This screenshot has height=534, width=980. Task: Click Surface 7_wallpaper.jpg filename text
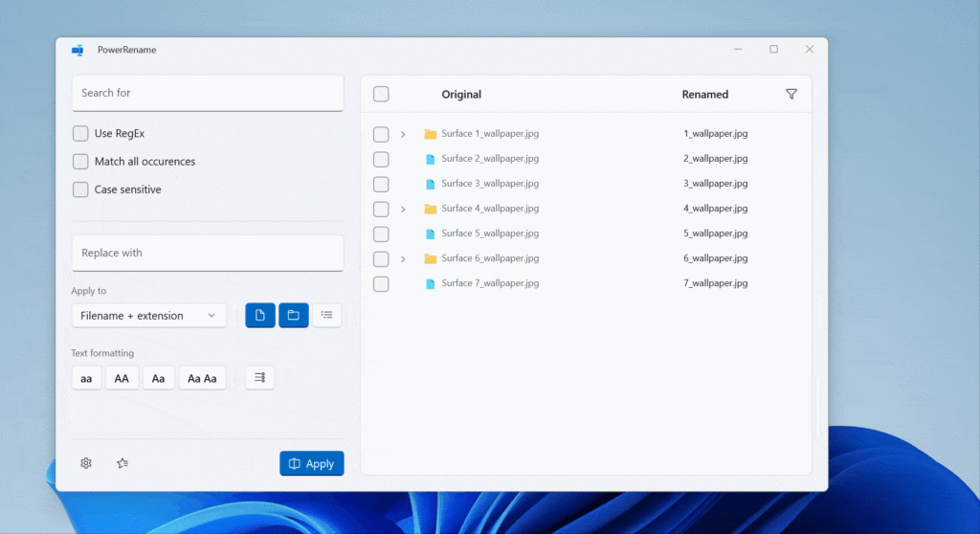490,283
